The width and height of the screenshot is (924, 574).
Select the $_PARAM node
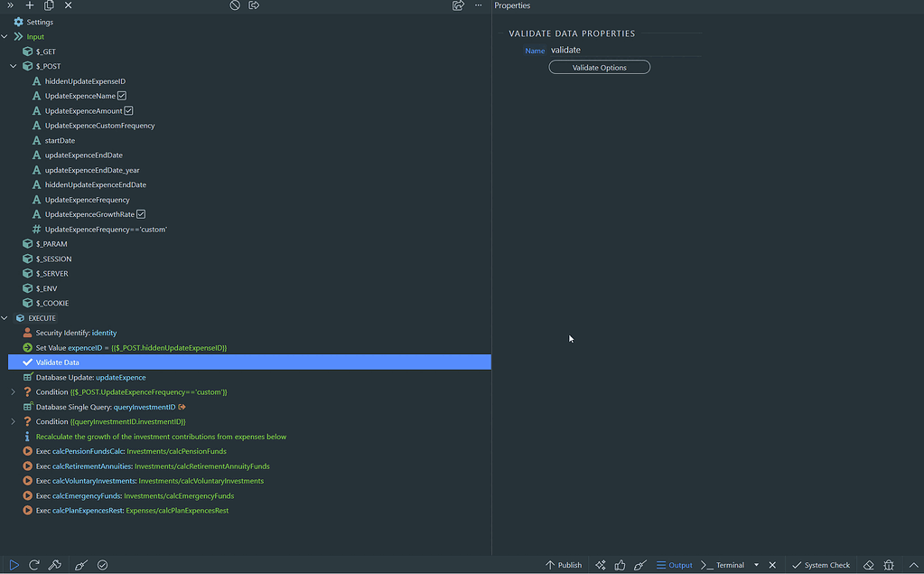click(x=45, y=244)
